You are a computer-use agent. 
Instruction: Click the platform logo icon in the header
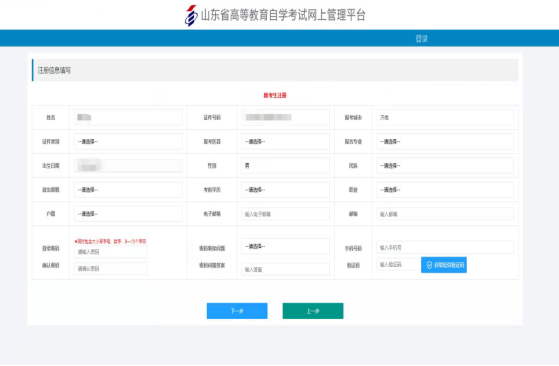point(191,16)
